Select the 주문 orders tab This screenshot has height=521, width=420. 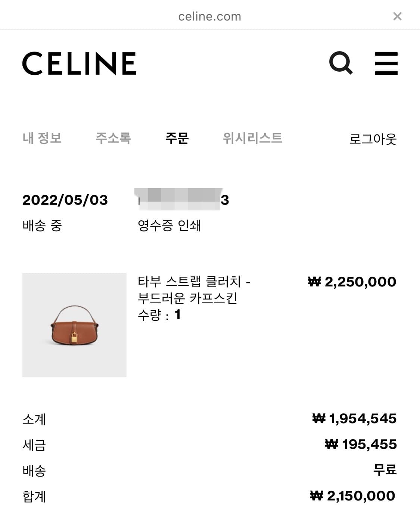[177, 139]
